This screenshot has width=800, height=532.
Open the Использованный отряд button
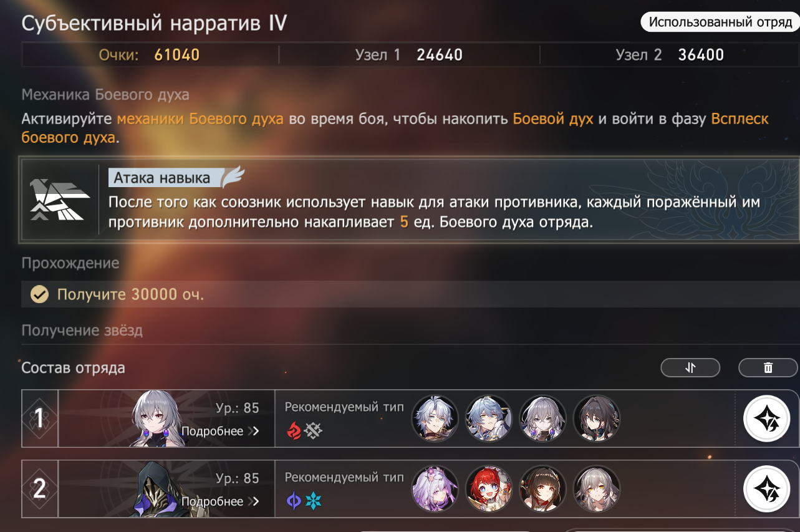click(720, 22)
